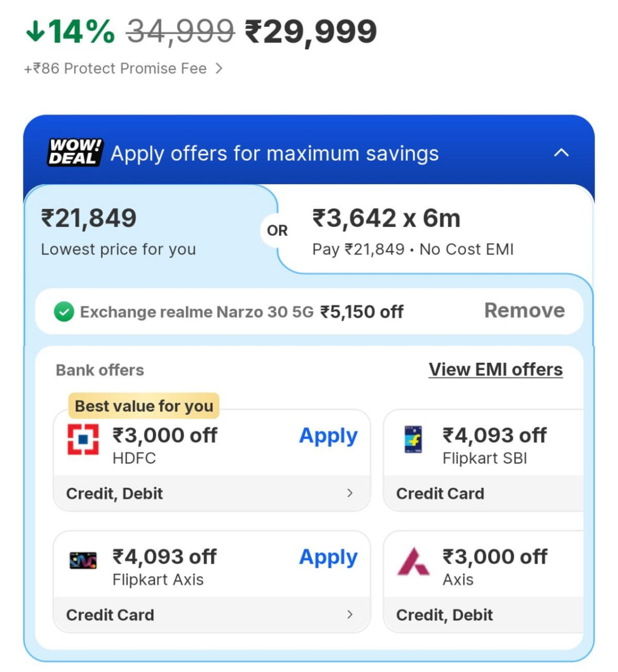Click the WOW! DEAL badge icon
Viewport: 618px width, 672px height.
(75, 152)
